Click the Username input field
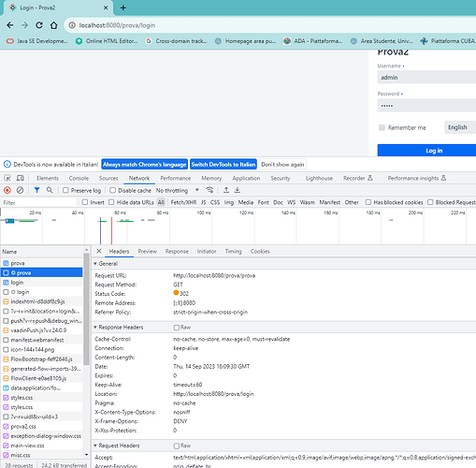476x468 pixels. (426, 77)
